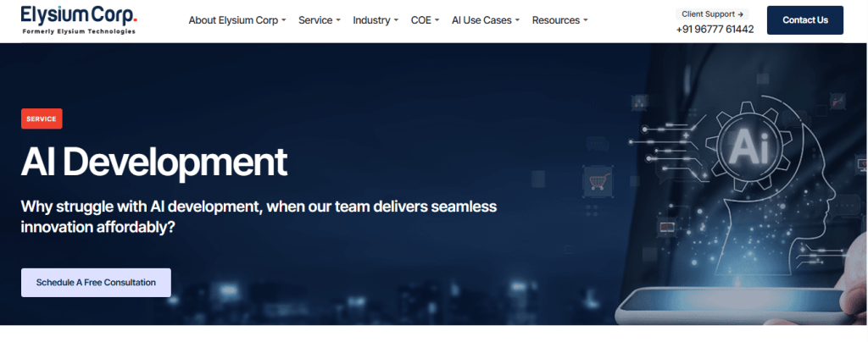Open the Client Support link
Screen dimensions: 868x342
click(710, 14)
